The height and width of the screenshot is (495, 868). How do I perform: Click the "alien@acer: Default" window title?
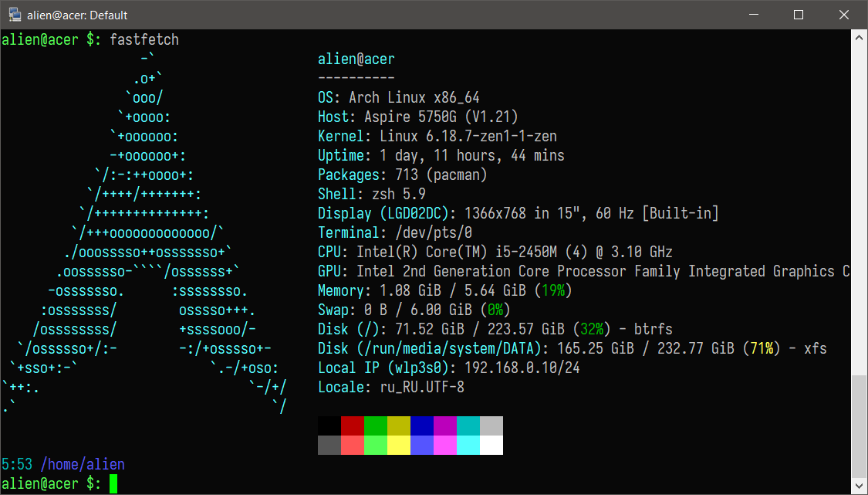coord(77,15)
